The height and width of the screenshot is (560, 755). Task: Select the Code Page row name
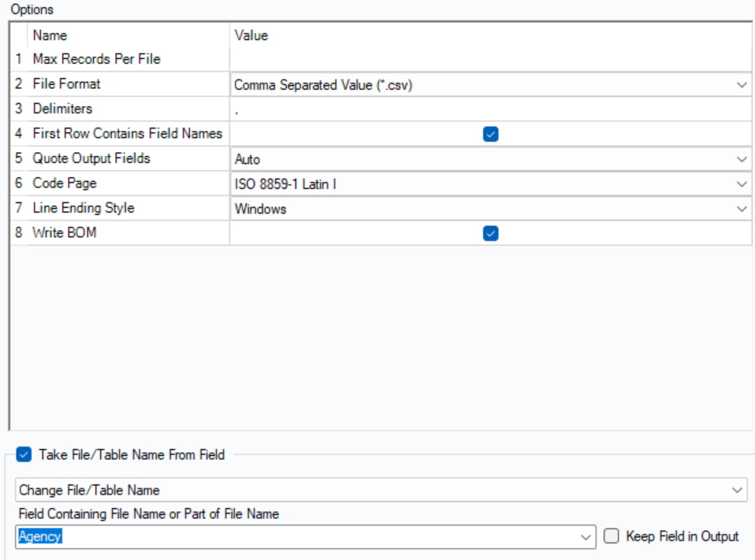[x=65, y=184]
